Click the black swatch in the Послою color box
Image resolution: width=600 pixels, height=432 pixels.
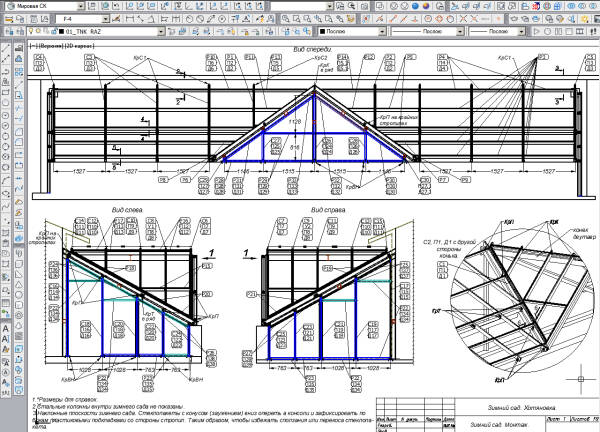coord(322,32)
